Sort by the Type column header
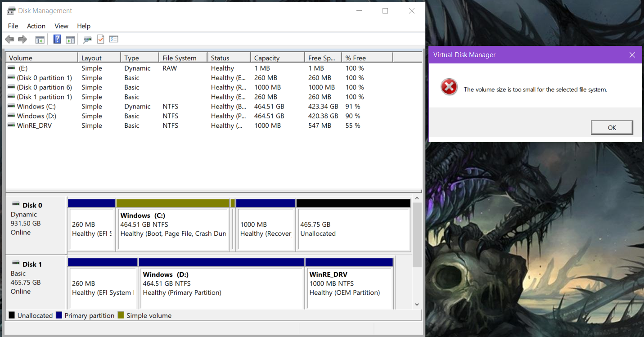This screenshot has height=337, width=644. [x=140, y=58]
